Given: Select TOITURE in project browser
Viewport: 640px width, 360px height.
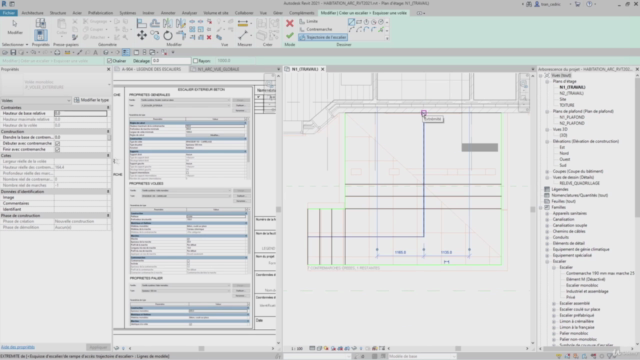Looking at the screenshot, I should [567, 105].
